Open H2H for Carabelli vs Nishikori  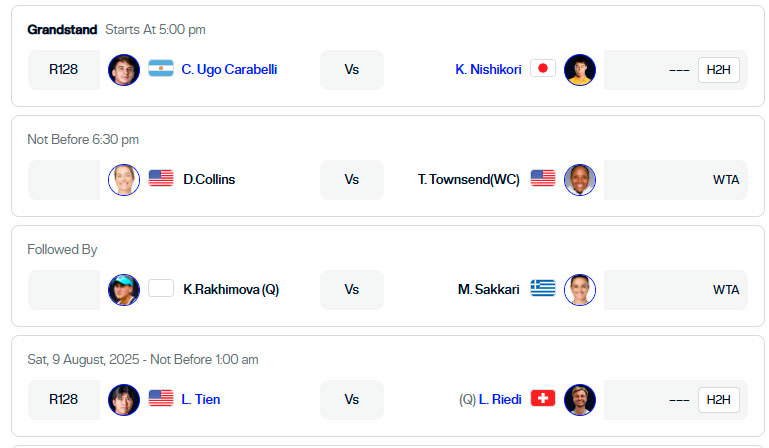point(718,70)
